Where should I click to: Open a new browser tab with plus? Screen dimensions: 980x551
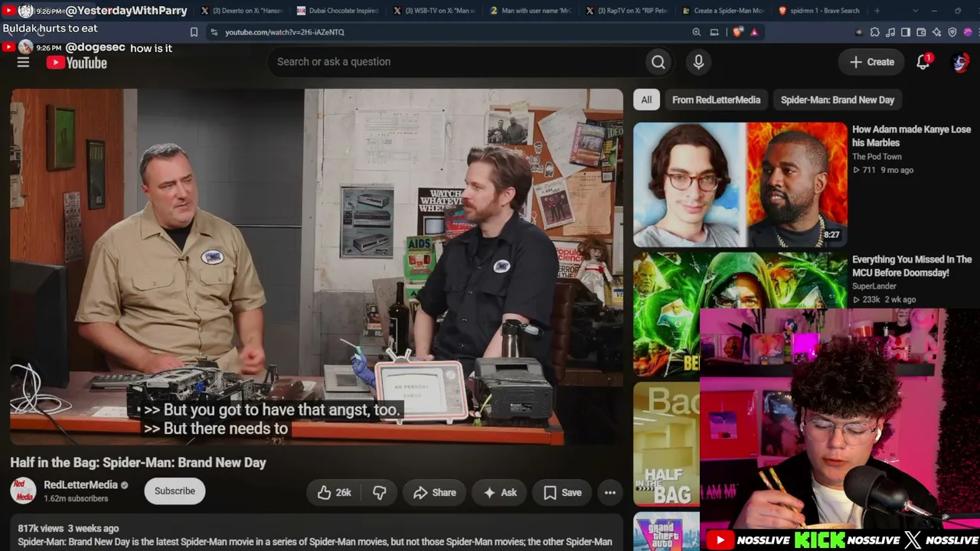coord(877,11)
